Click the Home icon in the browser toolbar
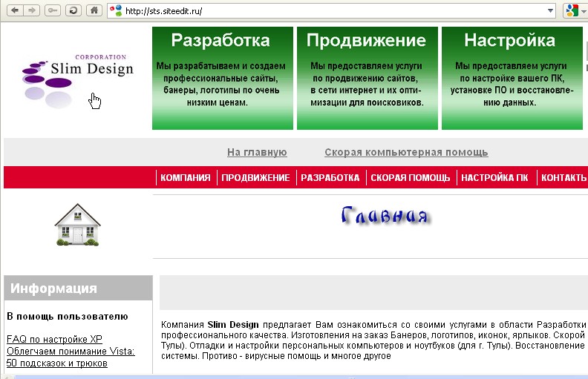The height and width of the screenshot is (379, 588). 94,10
